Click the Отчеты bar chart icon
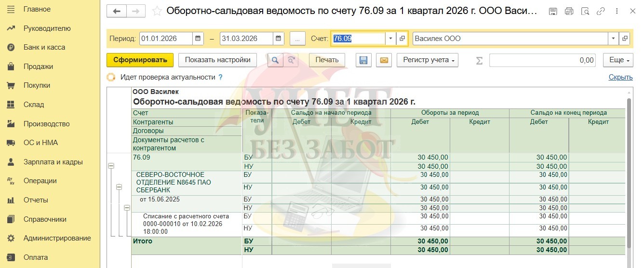644x268 pixels. tap(11, 200)
